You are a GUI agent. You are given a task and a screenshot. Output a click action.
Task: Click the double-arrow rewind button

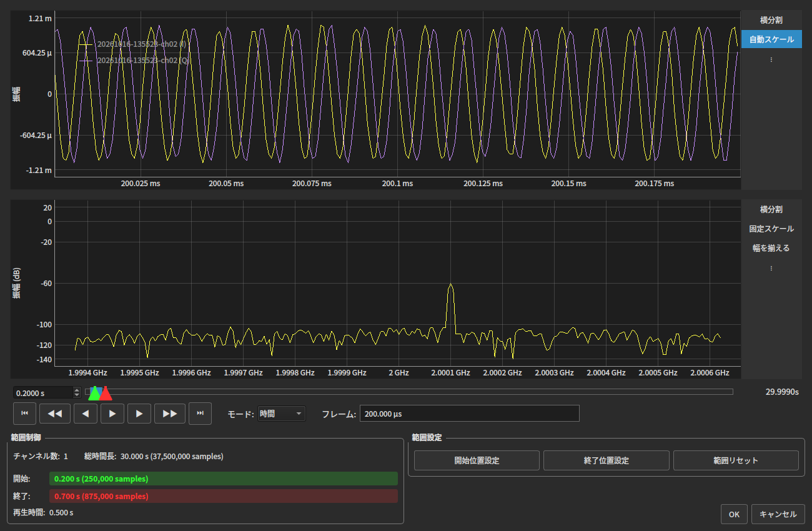click(55, 414)
